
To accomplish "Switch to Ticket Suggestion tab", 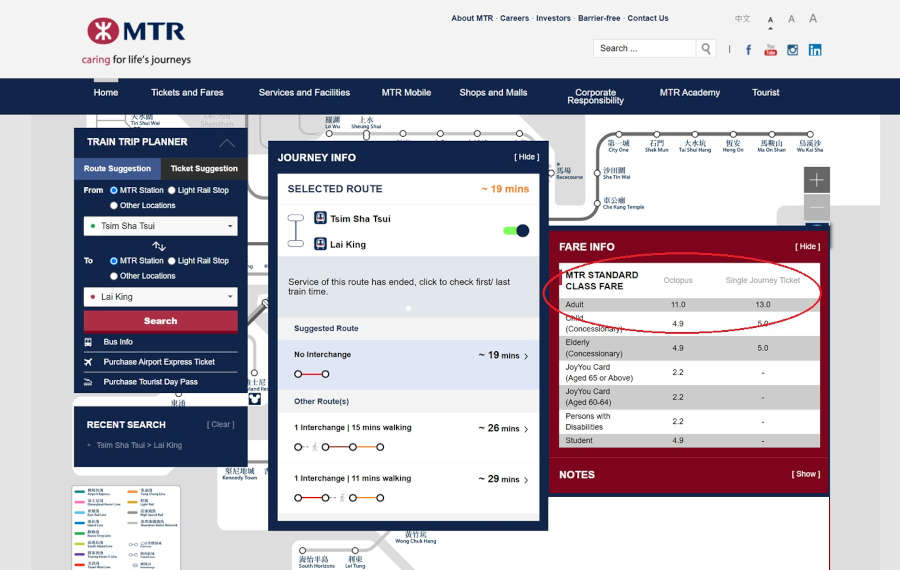I will pos(204,169).
